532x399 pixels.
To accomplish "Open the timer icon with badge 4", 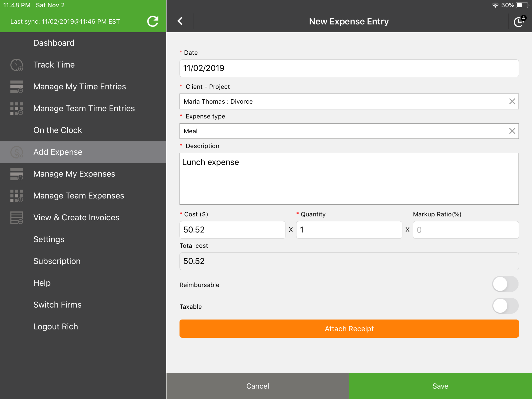I will click(x=520, y=21).
